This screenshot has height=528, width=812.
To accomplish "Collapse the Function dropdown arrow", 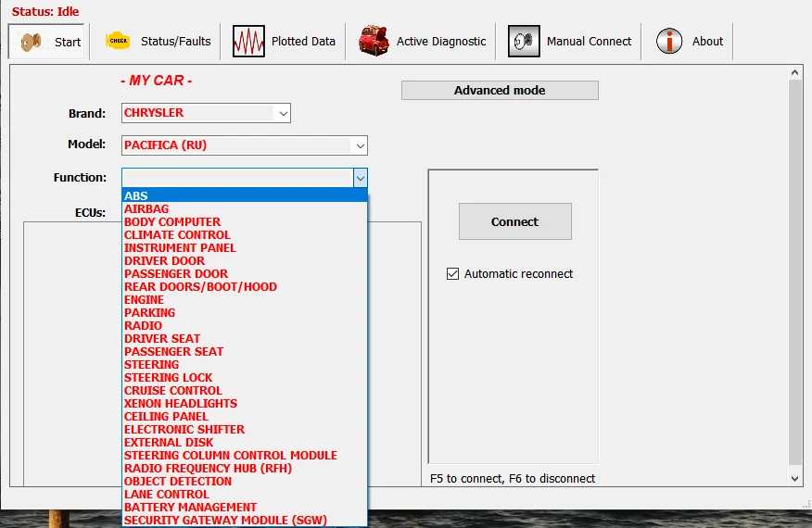I will 361,179.
